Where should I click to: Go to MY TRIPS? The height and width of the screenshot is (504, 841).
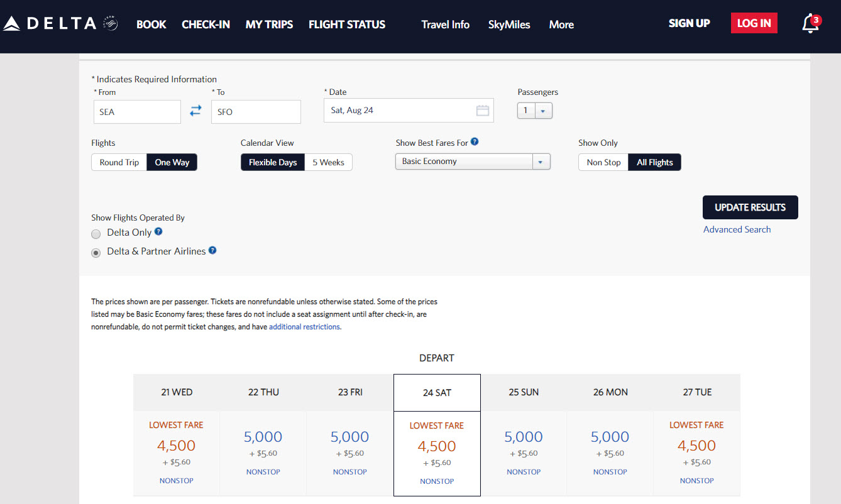click(x=270, y=25)
